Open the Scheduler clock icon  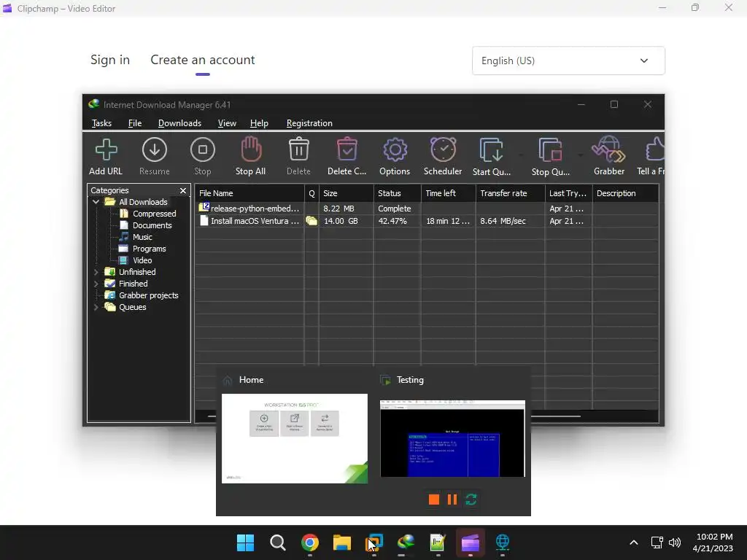pyautogui.click(x=443, y=157)
